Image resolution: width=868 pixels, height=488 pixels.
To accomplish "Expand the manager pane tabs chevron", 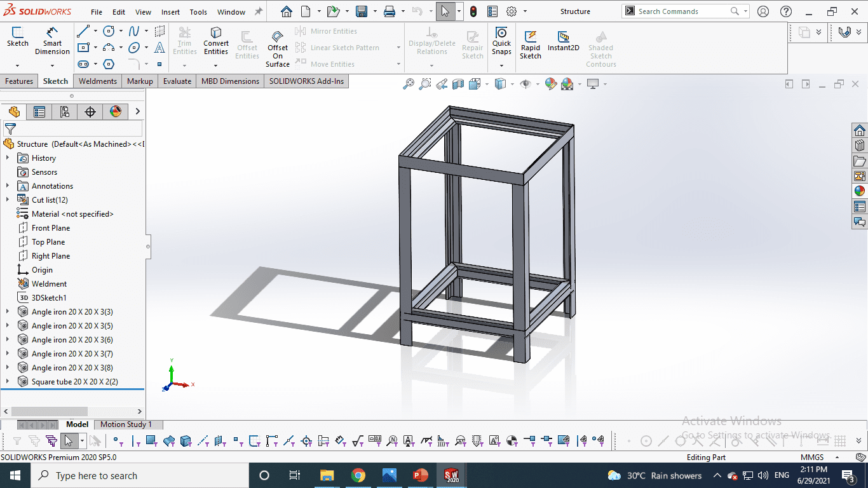I will 137,112.
